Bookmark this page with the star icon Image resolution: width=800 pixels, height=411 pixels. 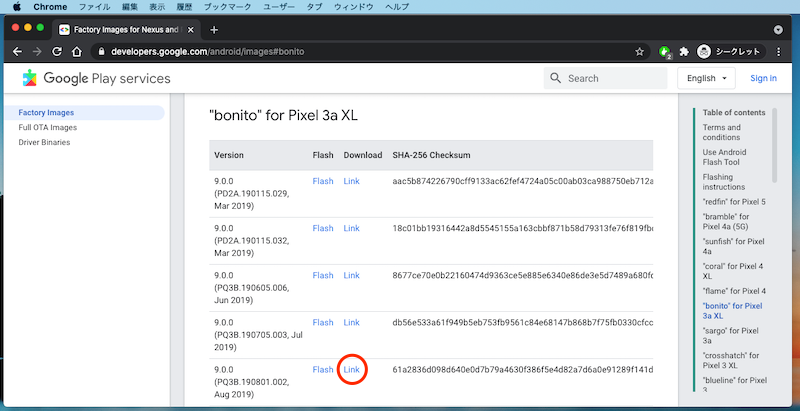click(639, 51)
